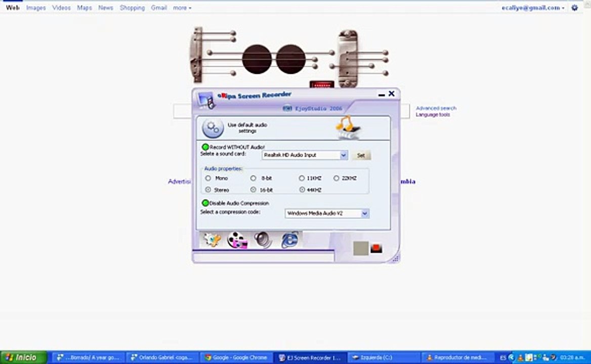
Task: Open Google Maps tab
Action: (85, 8)
